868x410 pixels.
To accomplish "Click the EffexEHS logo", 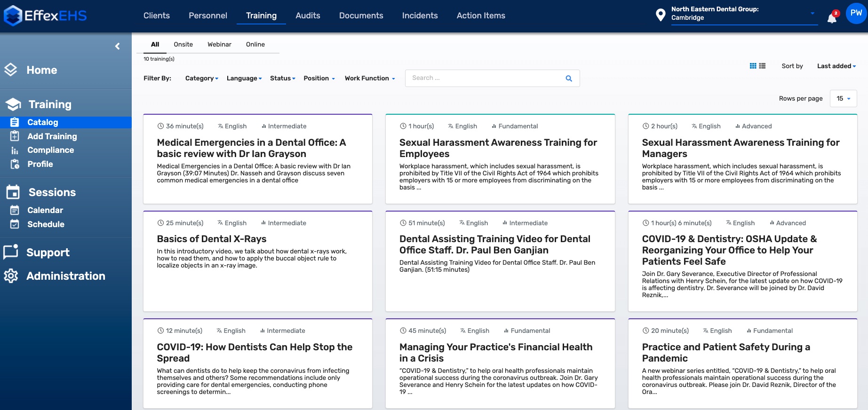I will coord(45,16).
